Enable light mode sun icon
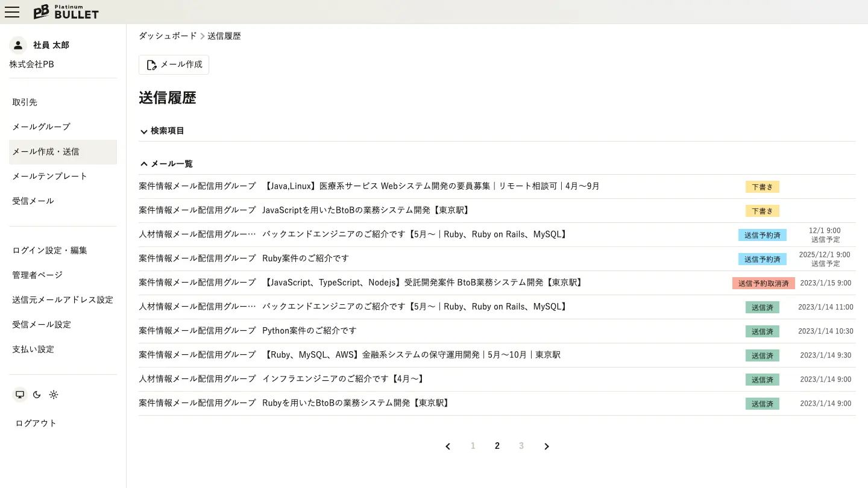Screen dimensions: 868x488 tap(54, 395)
